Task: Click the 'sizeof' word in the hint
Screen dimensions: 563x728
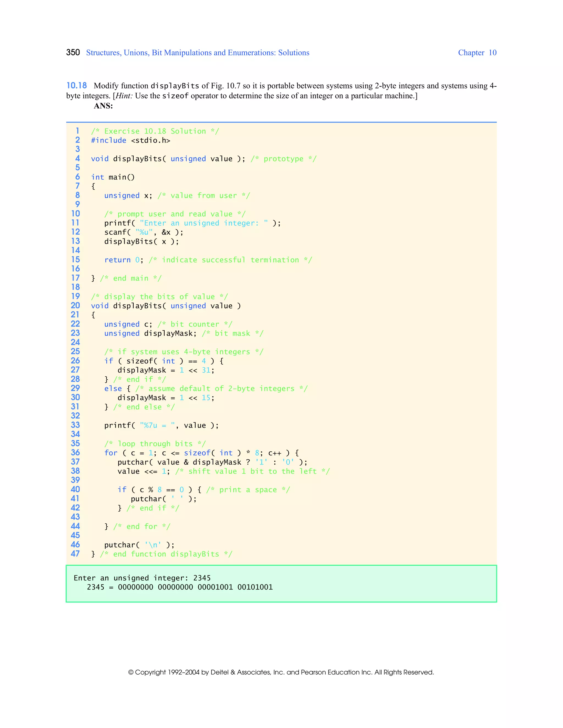Action: point(175,96)
